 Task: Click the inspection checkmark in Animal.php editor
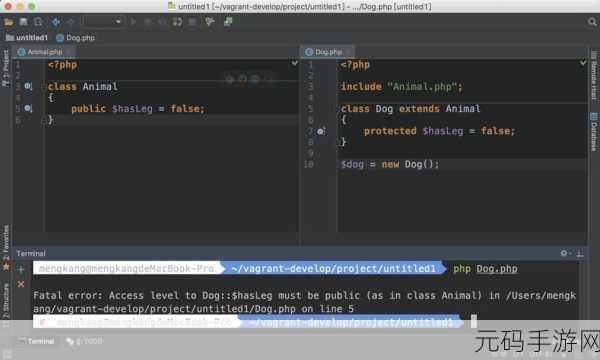(294, 63)
